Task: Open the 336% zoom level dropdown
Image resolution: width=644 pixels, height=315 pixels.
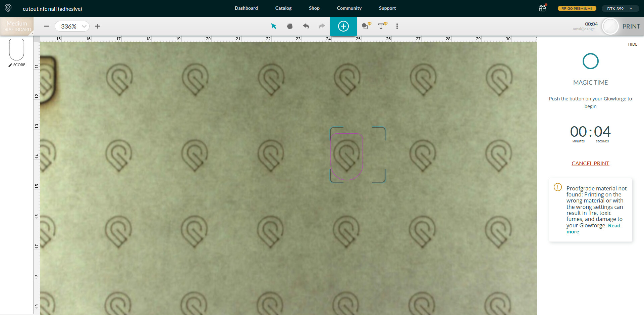Action: (72, 26)
